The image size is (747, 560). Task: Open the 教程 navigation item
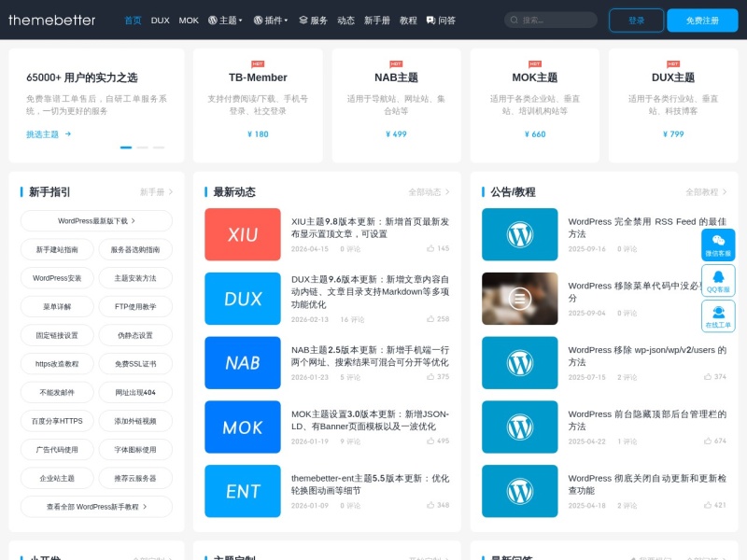coord(408,21)
